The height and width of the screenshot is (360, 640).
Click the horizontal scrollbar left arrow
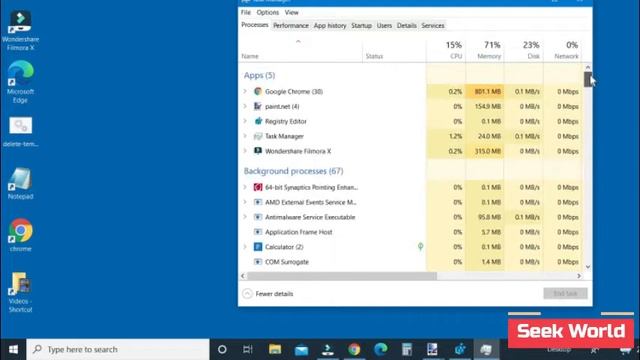243,276
